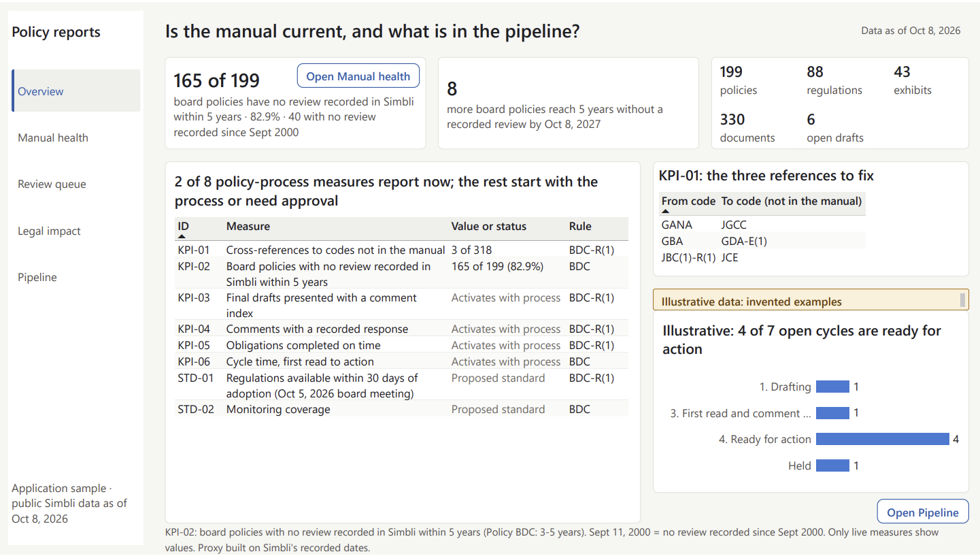Click 'Cycle time, first read to action' row

point(300,361)
